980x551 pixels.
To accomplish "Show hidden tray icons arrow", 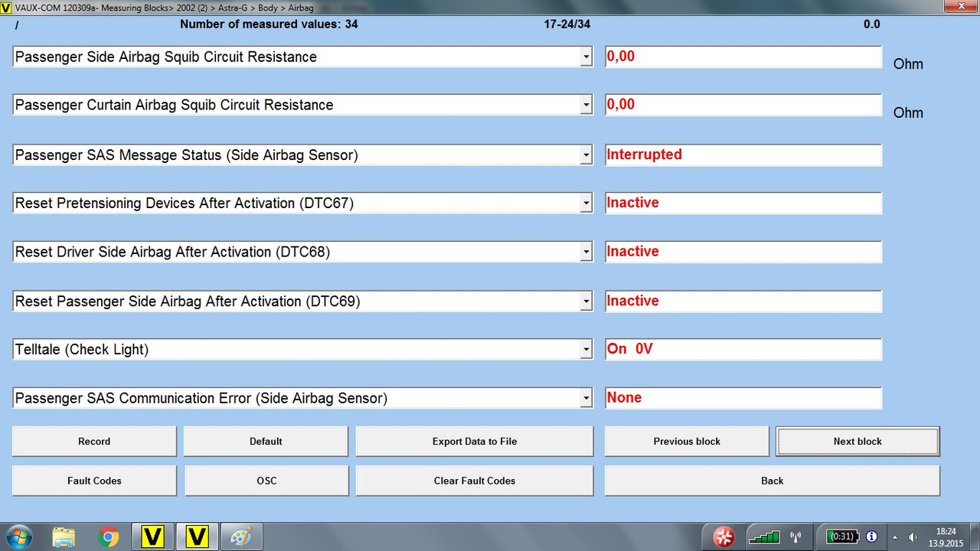I will pos(895,537).
